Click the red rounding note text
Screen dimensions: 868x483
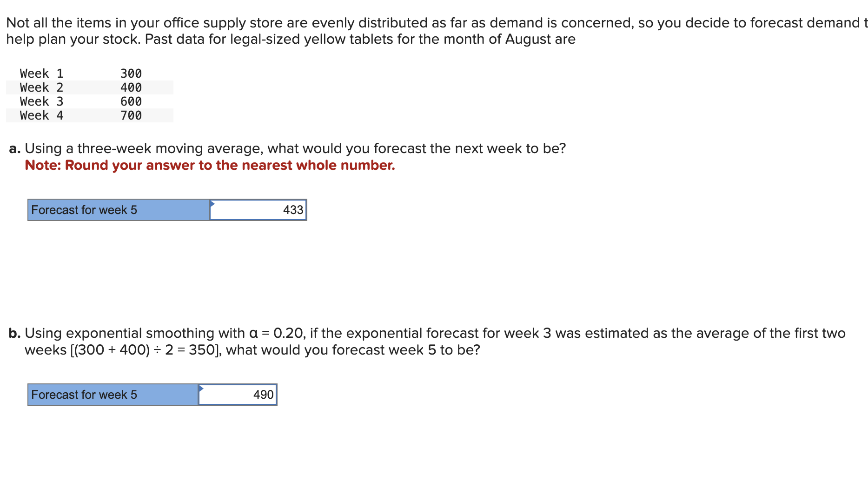coord(210,165)
